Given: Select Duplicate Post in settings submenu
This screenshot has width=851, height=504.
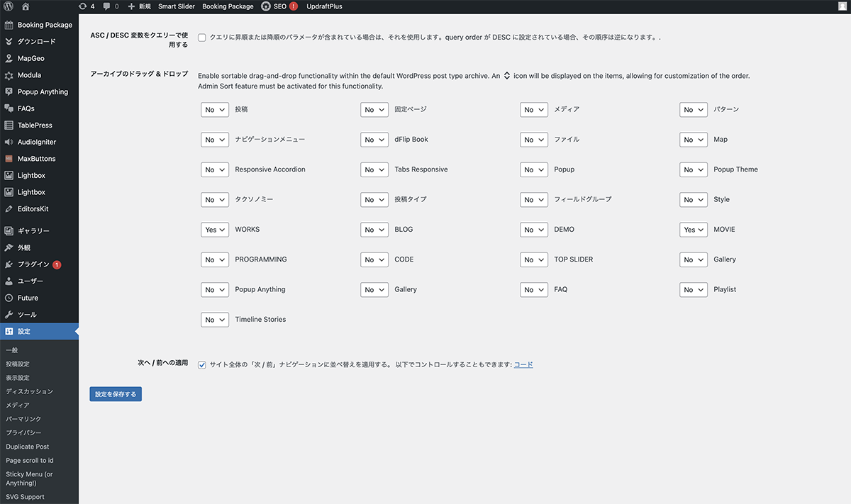Looking at the screenshot, I should point(27,447).
